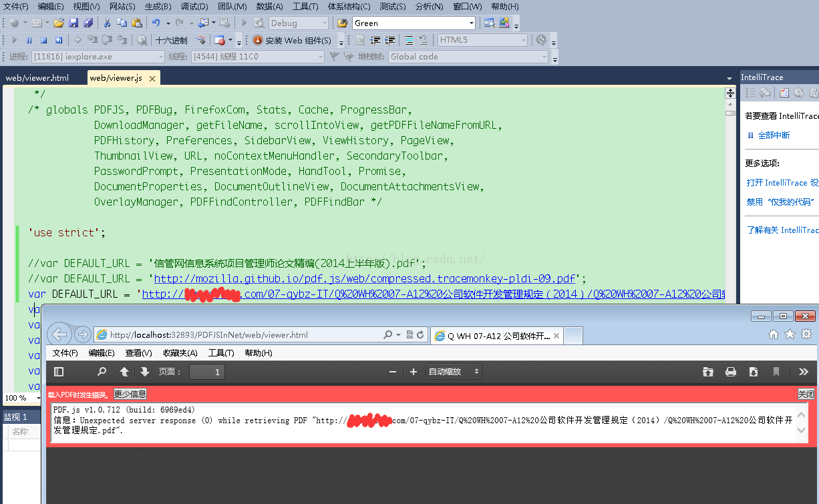This screenshot has height=504, width=819.
Task: Click the Internet Explorer forward button
Action: pos(82,334)
